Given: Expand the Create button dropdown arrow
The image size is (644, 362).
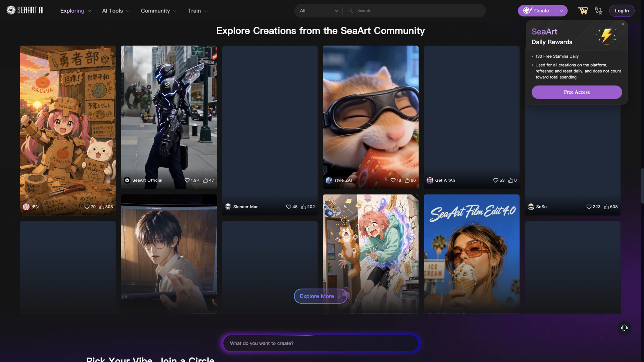Looking at the screenshot, I should [561, 11].
